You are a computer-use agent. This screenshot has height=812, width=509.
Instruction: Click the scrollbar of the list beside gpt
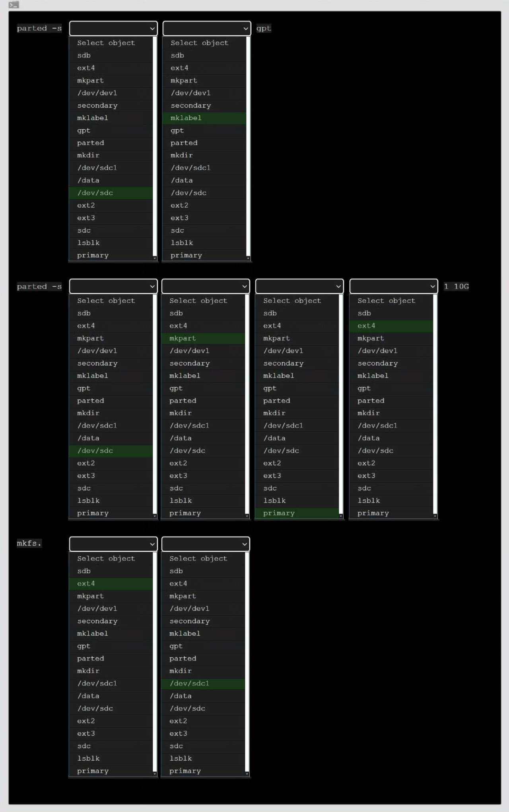(248, 147)
